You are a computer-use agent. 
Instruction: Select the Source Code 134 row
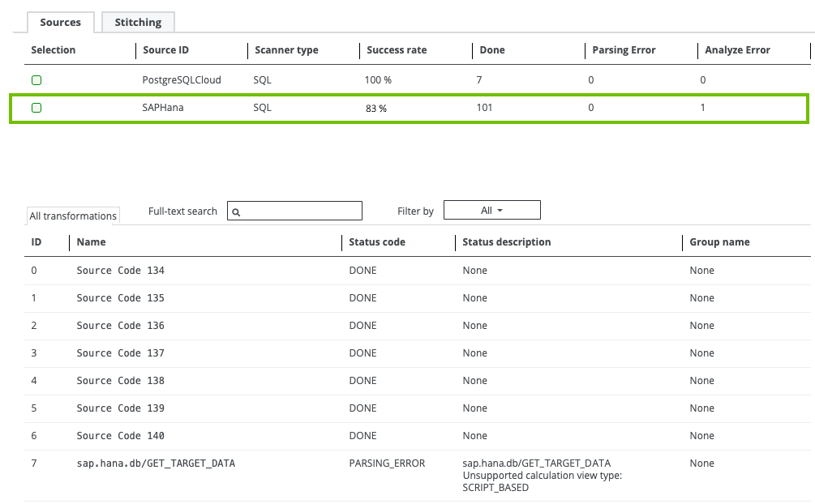pyautogui.click(x=120, y=271)
